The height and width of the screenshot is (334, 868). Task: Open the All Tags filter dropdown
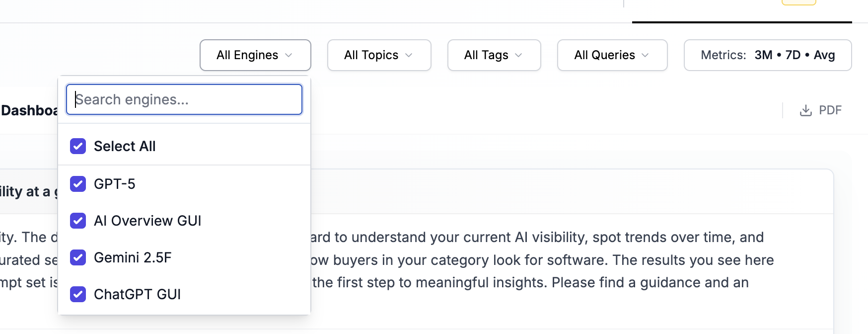[x=494, y=55]
